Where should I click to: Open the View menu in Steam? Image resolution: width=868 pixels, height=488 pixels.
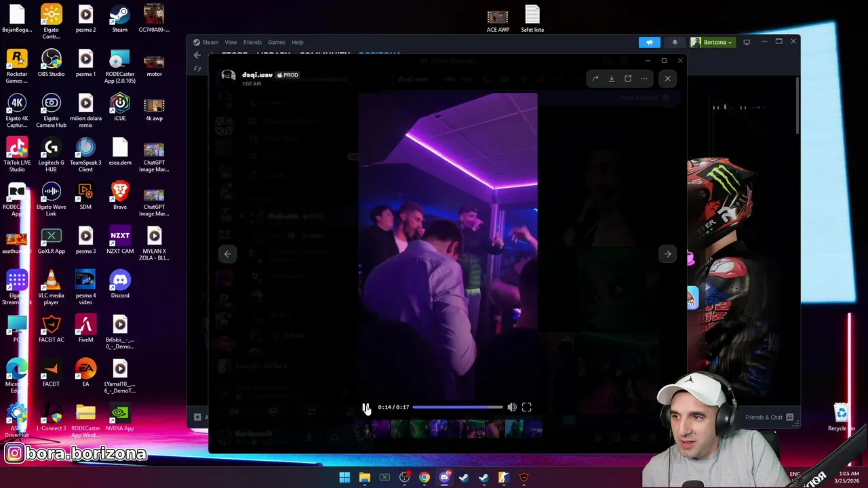click(x=231, y=42)
